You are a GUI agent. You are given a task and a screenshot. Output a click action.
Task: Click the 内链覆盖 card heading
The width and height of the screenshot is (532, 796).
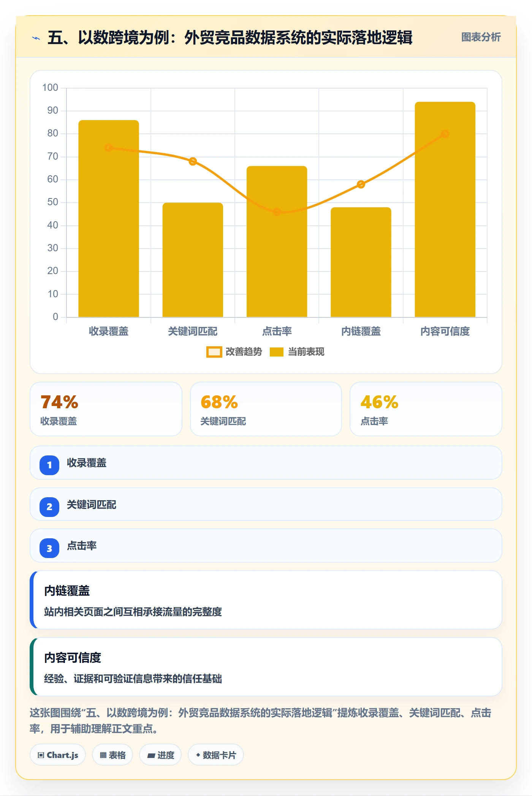click(67, 591)
